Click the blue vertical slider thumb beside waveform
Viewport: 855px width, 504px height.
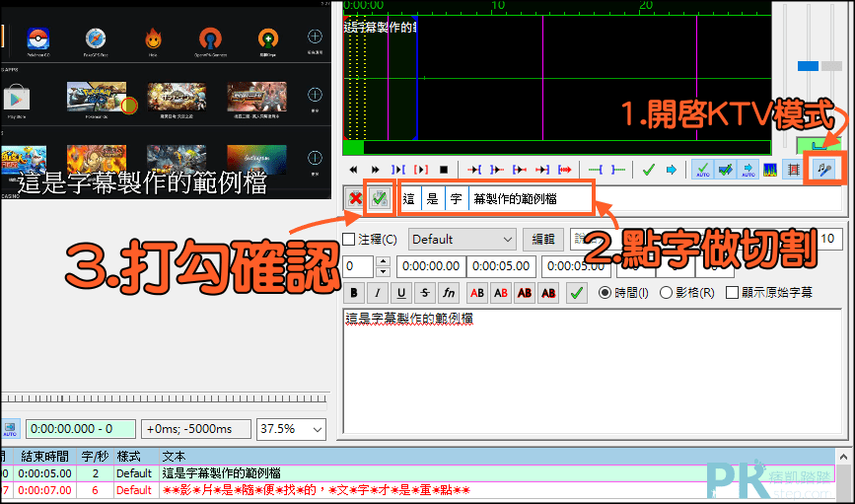coord(808,66)
